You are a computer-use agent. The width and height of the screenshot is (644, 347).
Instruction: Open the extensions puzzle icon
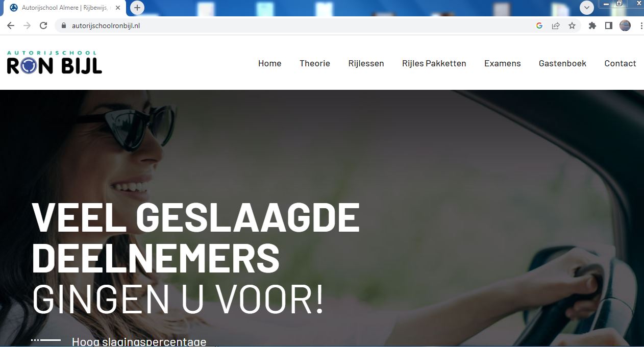click(x=592, y=26)
